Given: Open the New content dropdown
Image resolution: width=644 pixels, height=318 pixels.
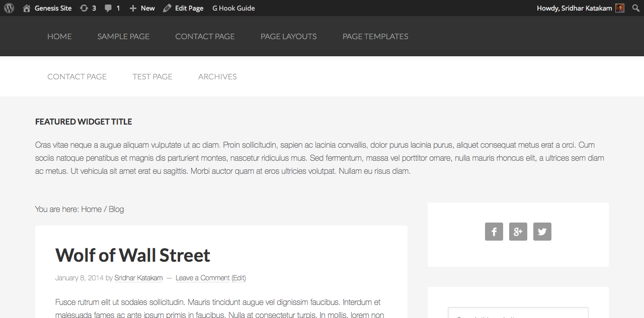Looking at the screenshot, I should (141, 8).
